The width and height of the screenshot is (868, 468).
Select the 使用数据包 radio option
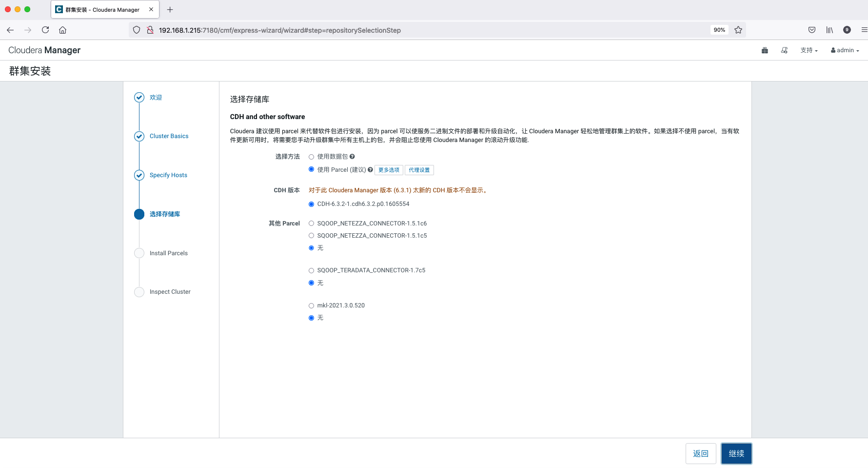tap(311, 157)
